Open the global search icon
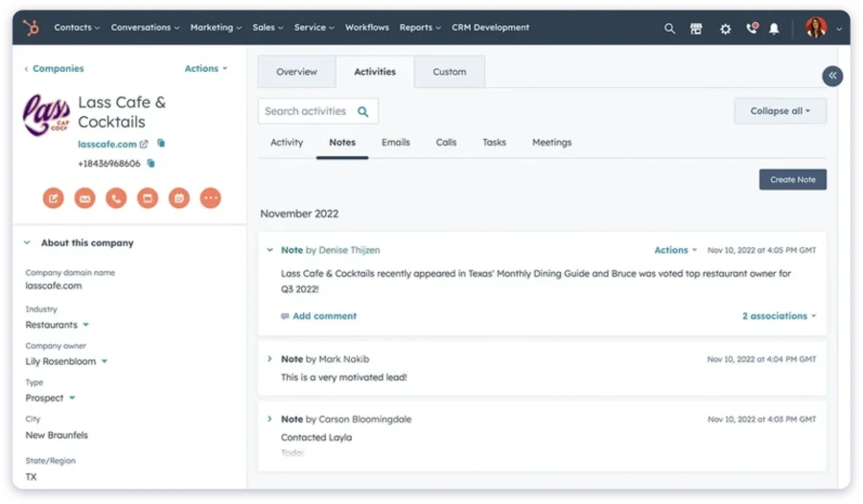This screenshot has height=504, width=863. (669, 28)
